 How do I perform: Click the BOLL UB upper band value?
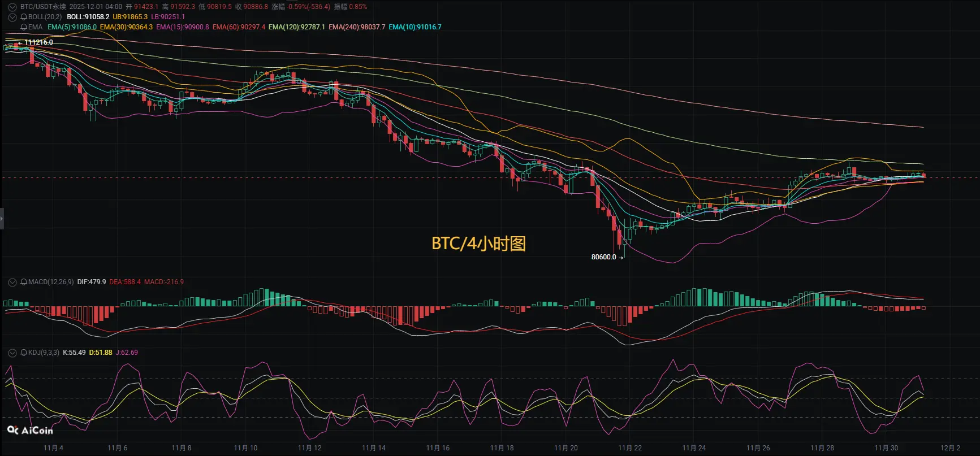point(130,17)
